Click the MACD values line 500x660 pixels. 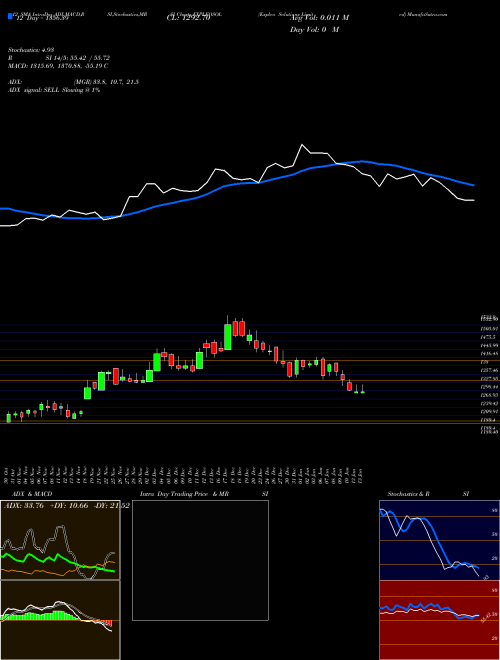coord(58,66)
